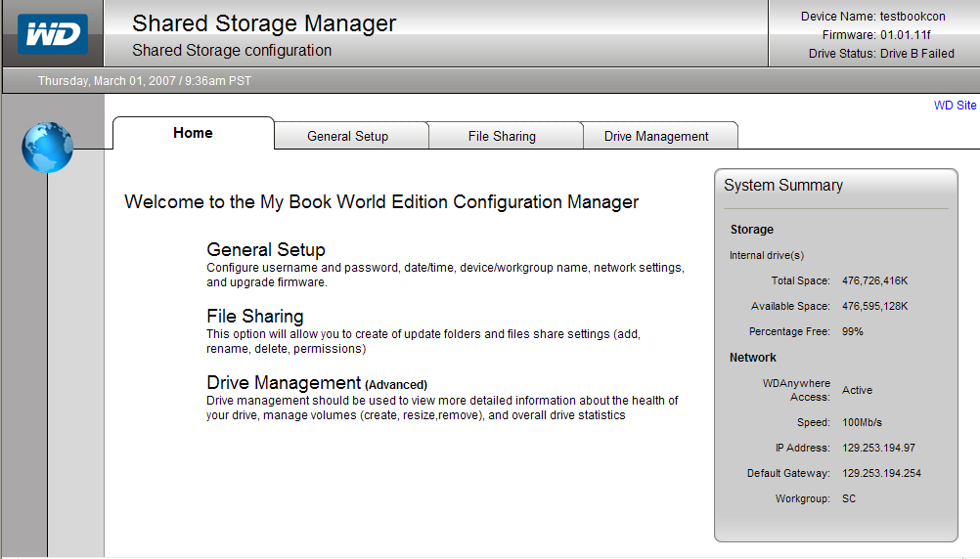
Task: Click the Storage section heading
Action: point(752,230)
